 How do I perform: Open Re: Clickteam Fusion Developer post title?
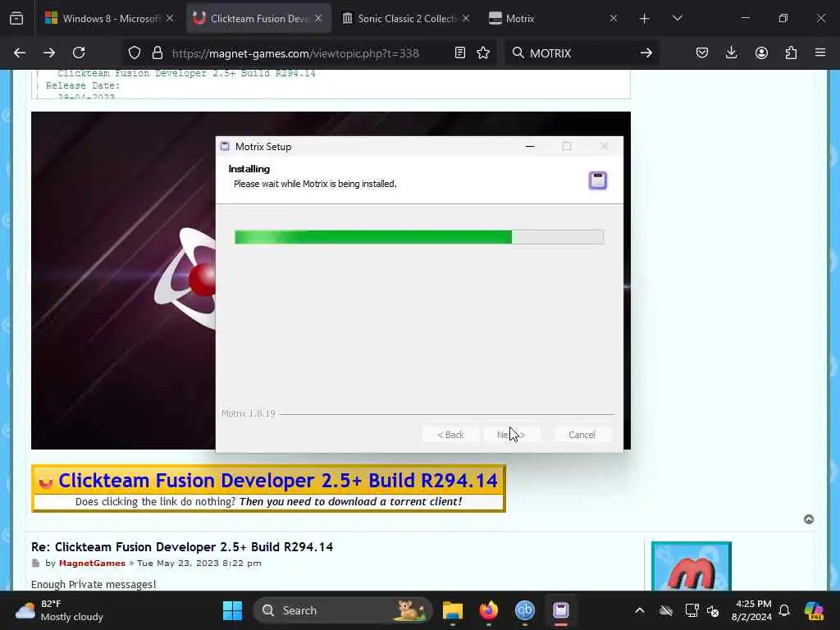tap(182, 547)
